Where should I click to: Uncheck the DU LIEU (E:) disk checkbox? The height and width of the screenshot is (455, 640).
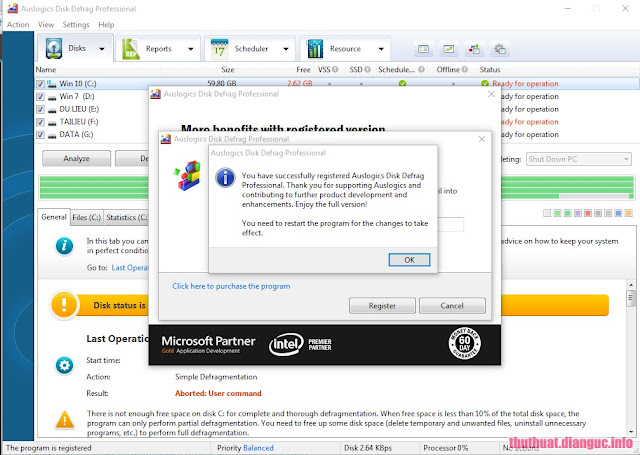pos(40,109)
